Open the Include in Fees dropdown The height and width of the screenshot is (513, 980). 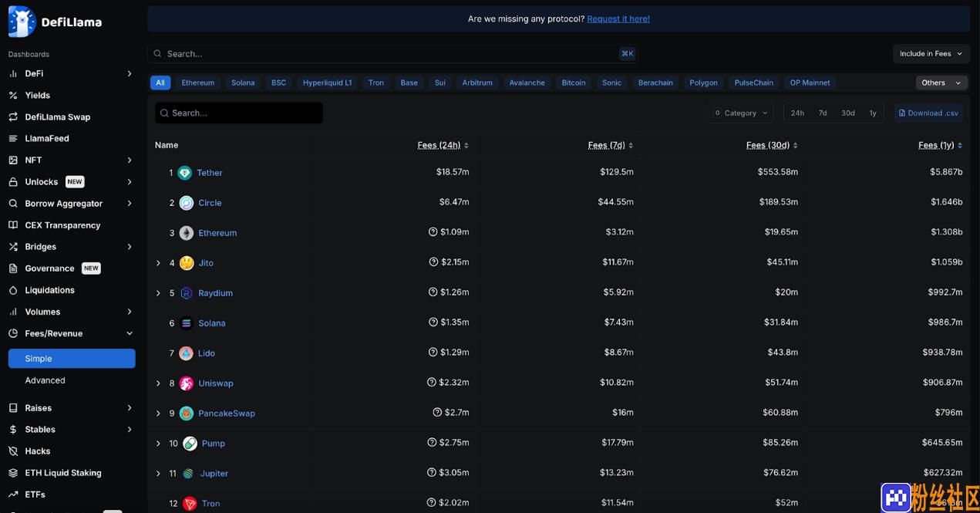(931, 54)
